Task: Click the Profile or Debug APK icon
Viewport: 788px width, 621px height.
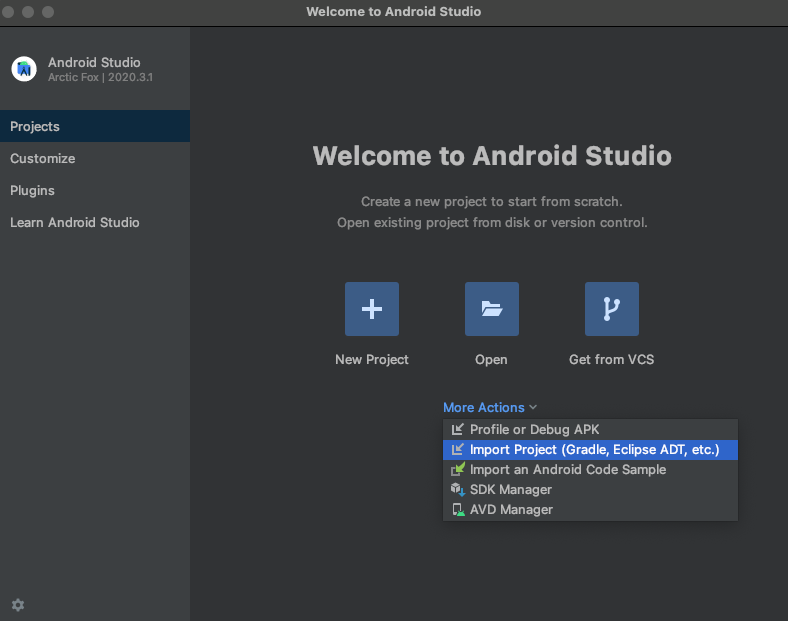Action: (x=457, y=430)
